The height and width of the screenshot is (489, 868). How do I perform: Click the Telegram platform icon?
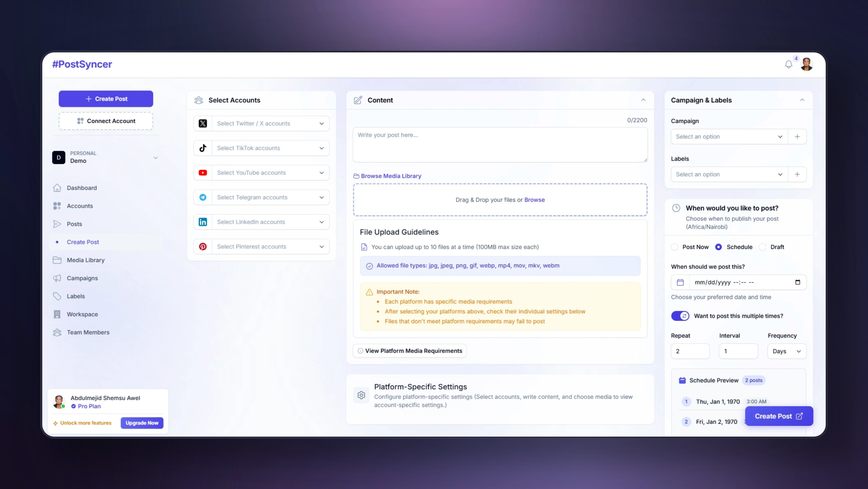pyautogui.click(x=203, y=197)
